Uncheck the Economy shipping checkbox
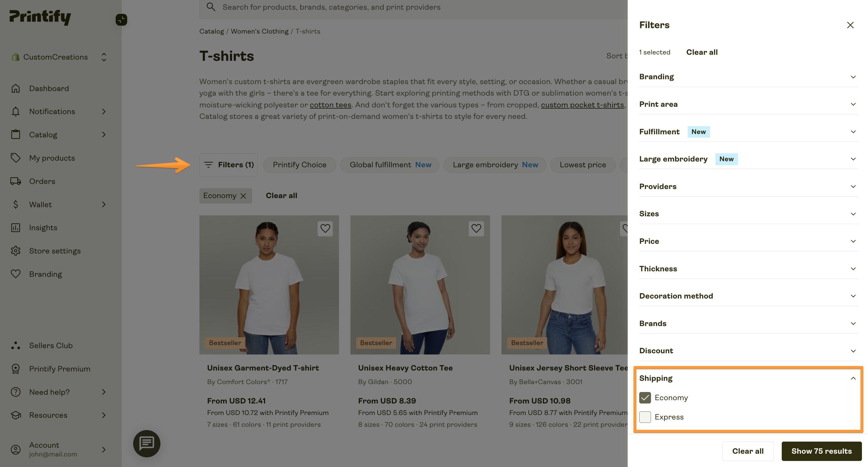The height and width of the screenshot is (467, 868). click(x=645, y=398)
